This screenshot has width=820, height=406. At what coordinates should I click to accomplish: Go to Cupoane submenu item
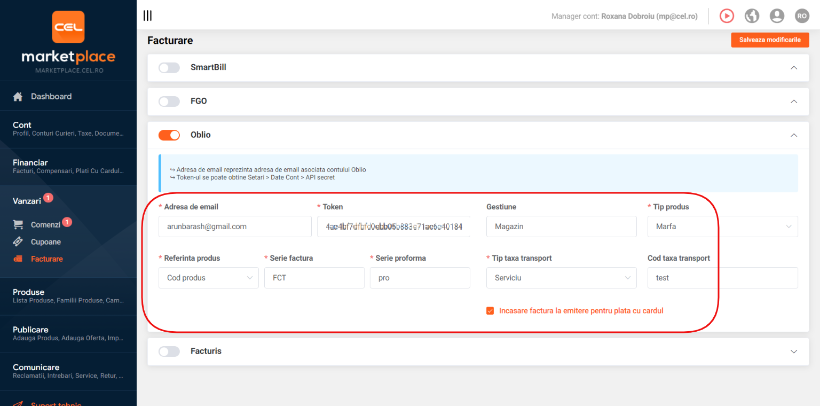(45, 242)
